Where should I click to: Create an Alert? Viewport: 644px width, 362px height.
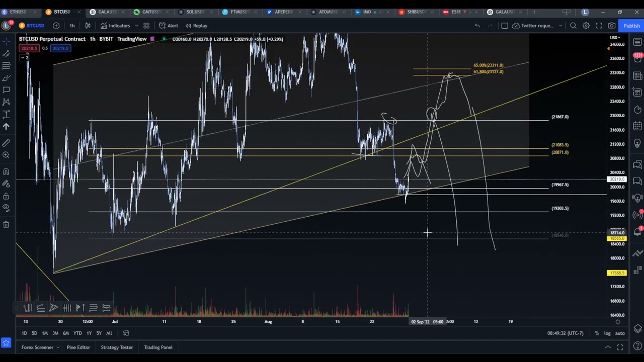[169, 26]
